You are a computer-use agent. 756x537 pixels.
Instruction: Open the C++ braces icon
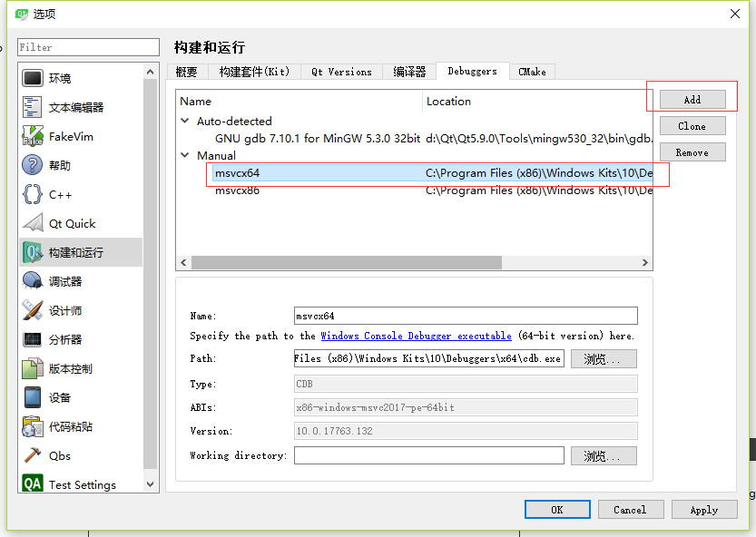coord(33,194)
